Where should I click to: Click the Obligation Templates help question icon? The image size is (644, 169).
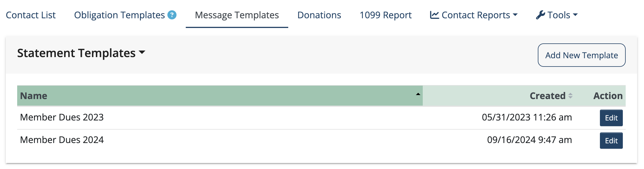[x=172, y=15]
